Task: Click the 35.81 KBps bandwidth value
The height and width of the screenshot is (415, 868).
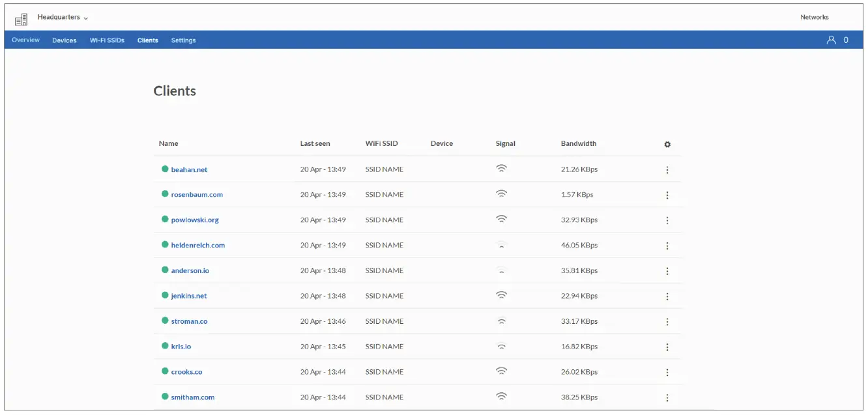Action: click(x=579, y=270)
